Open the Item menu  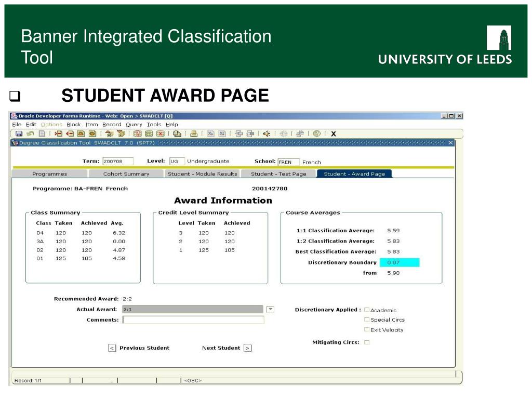coord(91,125)
